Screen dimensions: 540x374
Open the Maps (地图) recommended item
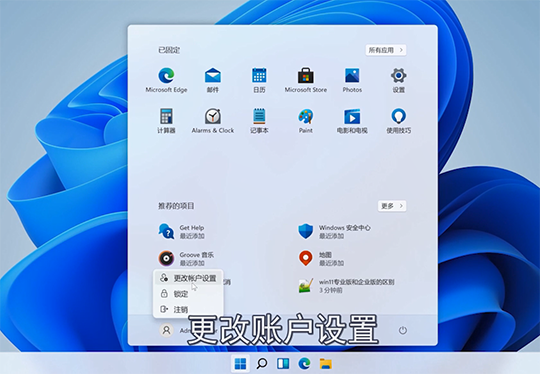321,259
